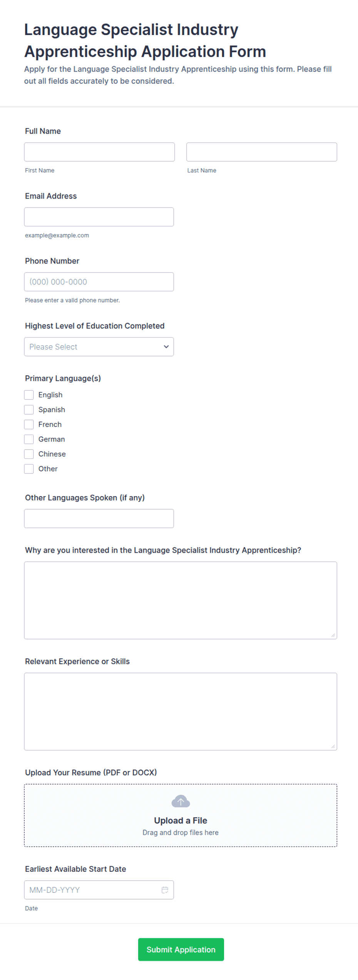358x980 pixels.
Task: Click the Phone Number field
Action: (99, 282)
